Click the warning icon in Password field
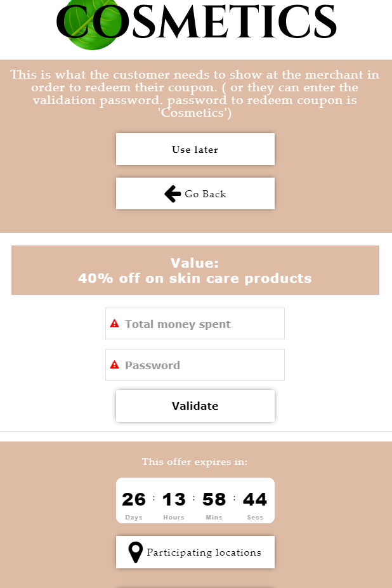Screen dimensions: 392x588 click(114, 365)
